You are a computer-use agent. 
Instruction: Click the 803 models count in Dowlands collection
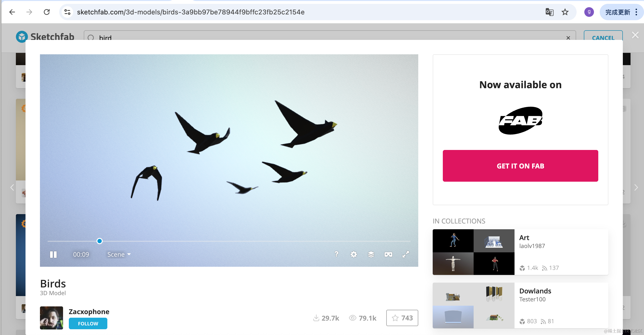[x=528, y=321]
